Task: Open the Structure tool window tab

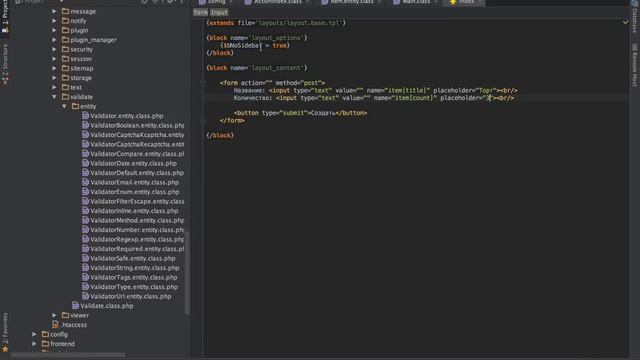Action: 5,64
